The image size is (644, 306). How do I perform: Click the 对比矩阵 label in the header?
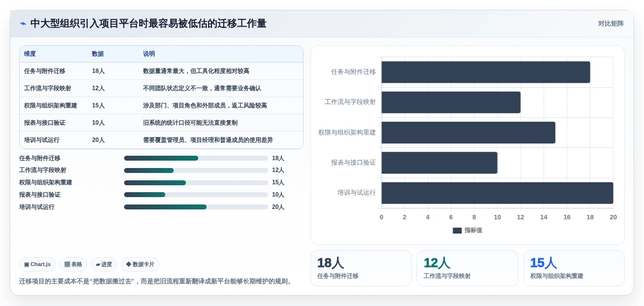(x=611, y=24)
